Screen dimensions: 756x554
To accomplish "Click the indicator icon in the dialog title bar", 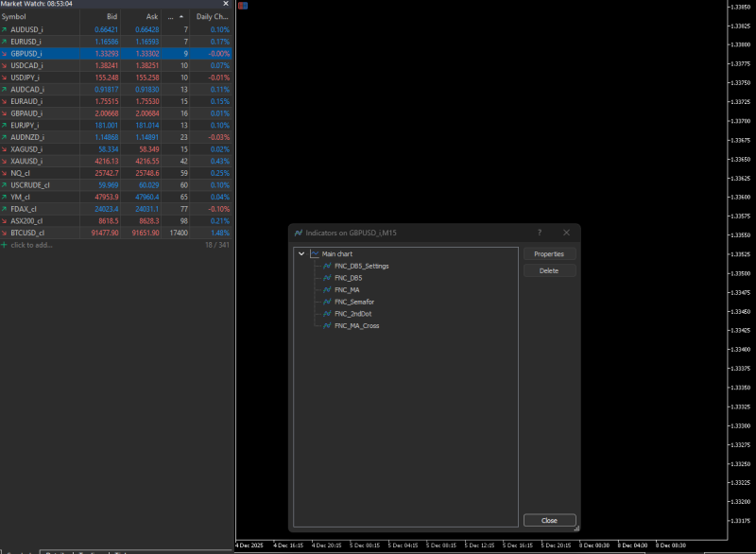I will point(300,232).
